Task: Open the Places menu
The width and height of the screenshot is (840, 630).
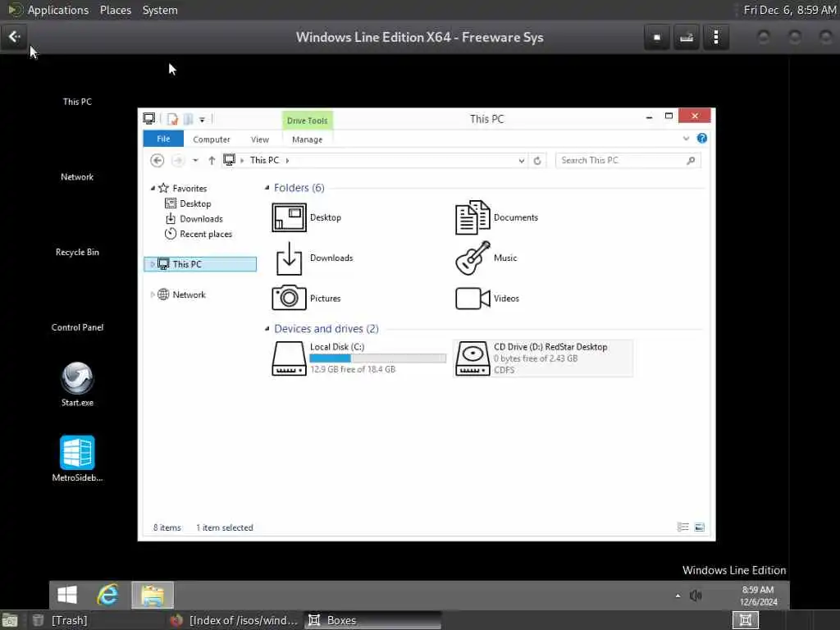Action: click(115, 10)
